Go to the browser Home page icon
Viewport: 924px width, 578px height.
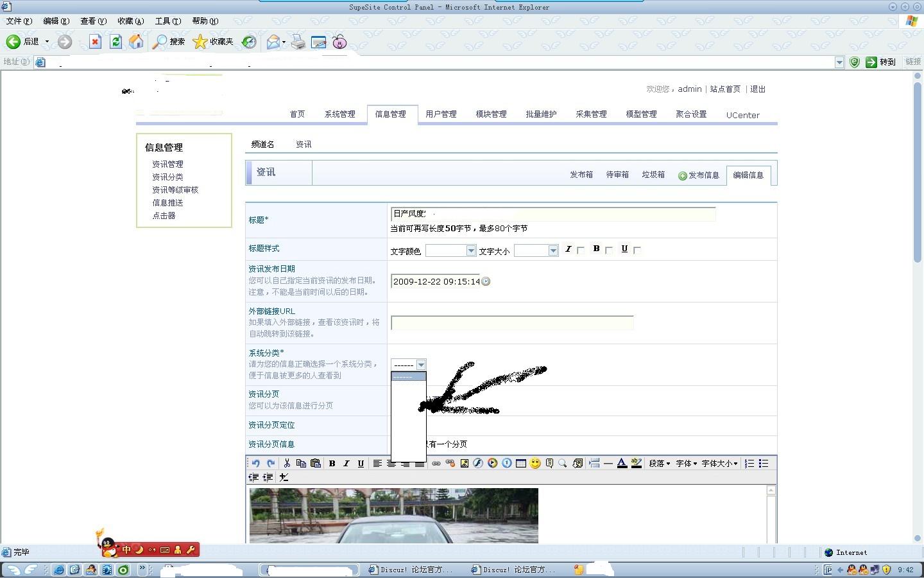click(136, 42)
